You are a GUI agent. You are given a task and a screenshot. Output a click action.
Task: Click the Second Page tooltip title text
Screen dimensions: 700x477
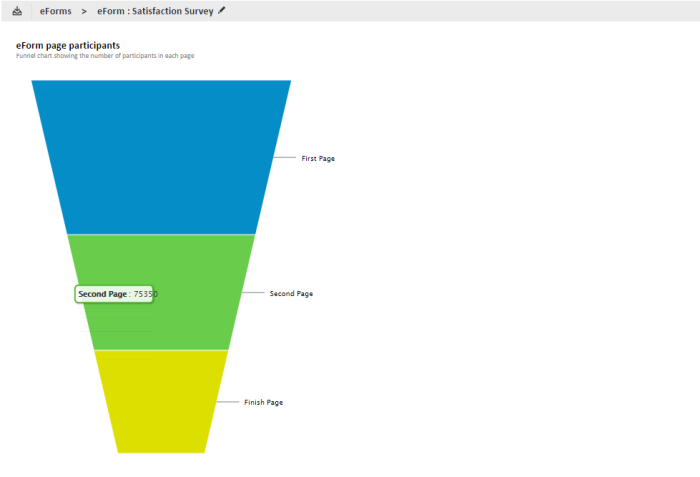coord(102,294)
